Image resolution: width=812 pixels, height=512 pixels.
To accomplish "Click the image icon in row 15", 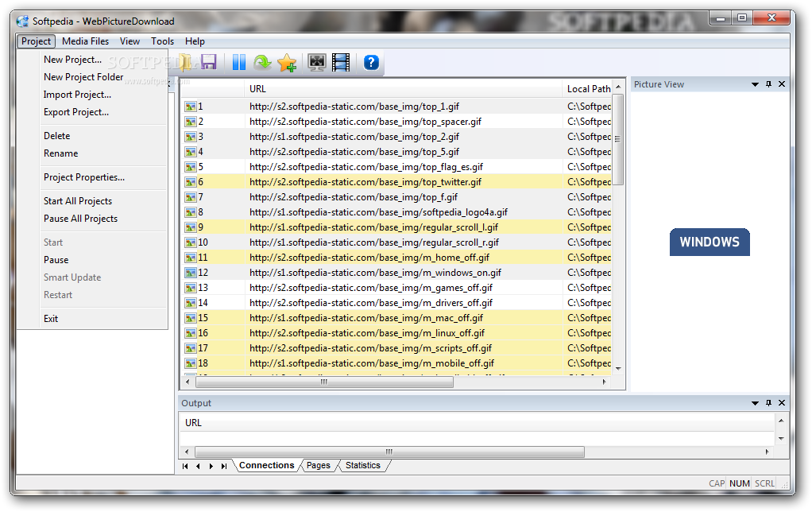I will tap(191, 318).
